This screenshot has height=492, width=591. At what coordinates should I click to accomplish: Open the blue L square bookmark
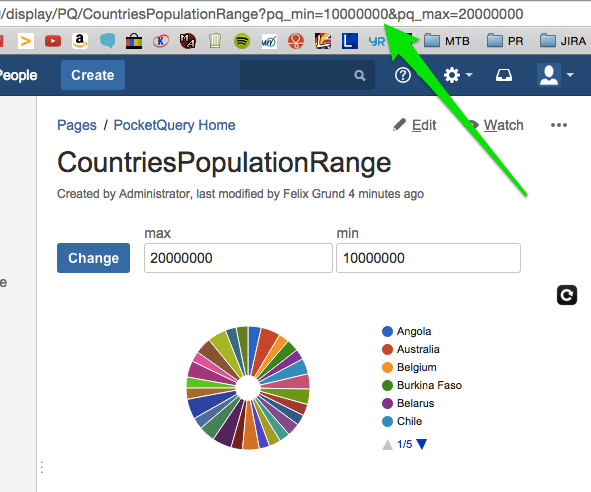click(x=350, y=41)
